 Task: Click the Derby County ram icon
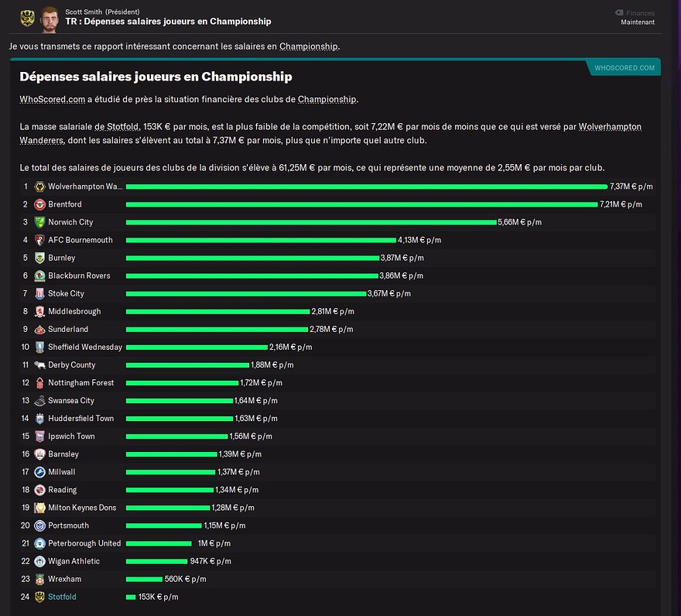39,365
